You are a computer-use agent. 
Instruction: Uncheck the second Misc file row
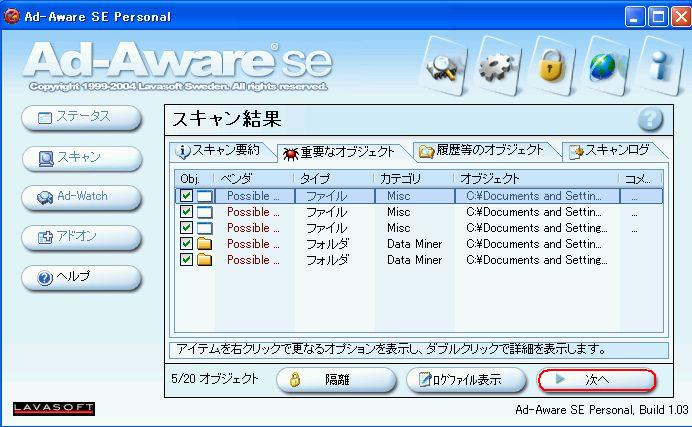pos(186,212)
